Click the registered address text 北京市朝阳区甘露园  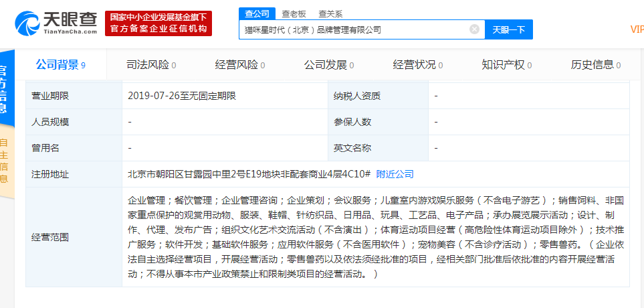click(170, 174)
